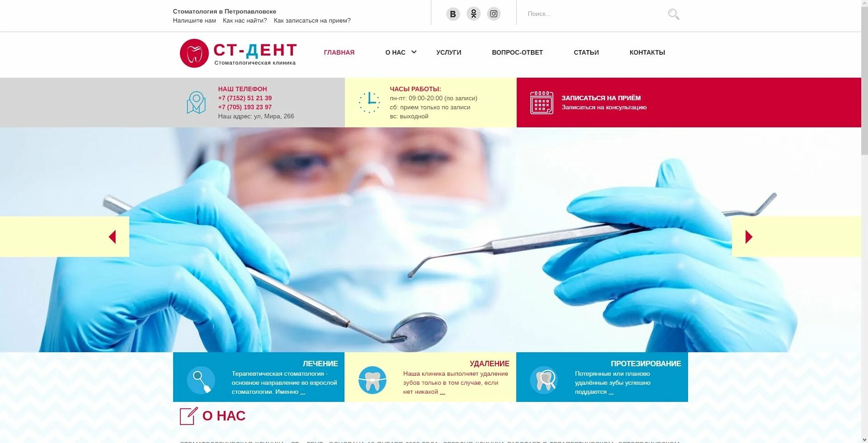
Task: Click the clock working hours icon
Action: tap(369, 103)
